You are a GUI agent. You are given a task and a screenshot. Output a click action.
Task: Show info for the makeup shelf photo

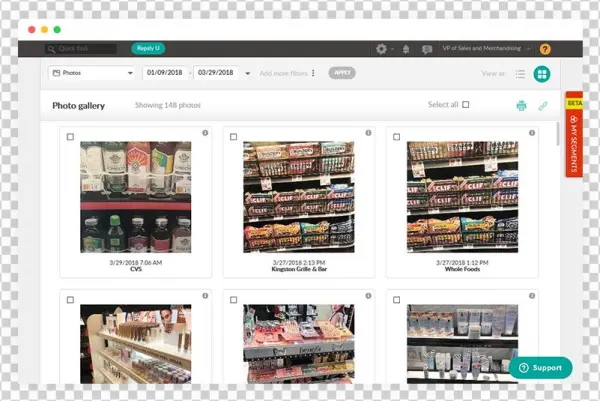(205, 296)
